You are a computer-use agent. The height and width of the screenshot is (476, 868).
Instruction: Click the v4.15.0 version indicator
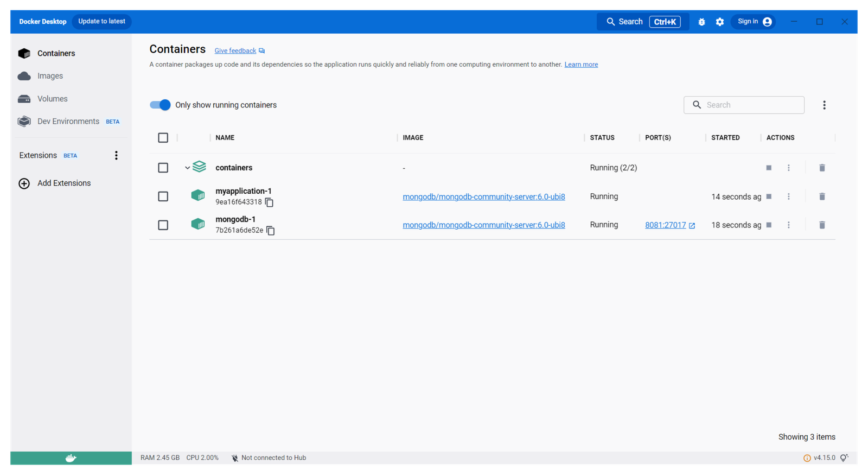click(x=820, y=458)
